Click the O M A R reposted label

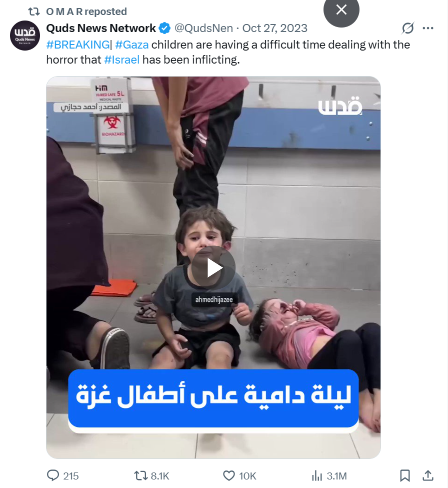pyautogui.click(x=86, y=12)
